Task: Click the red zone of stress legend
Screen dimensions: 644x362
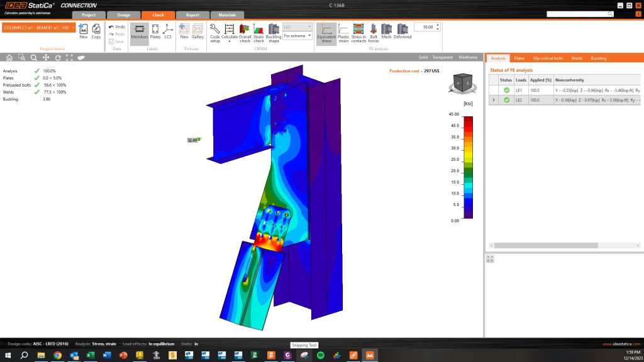Action: coord(468,121)
